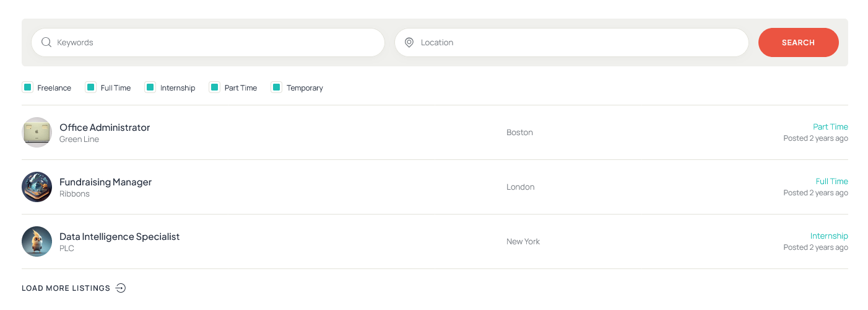Focus the Keywords input field
The image size is (868, 310).
coord(208,42)
